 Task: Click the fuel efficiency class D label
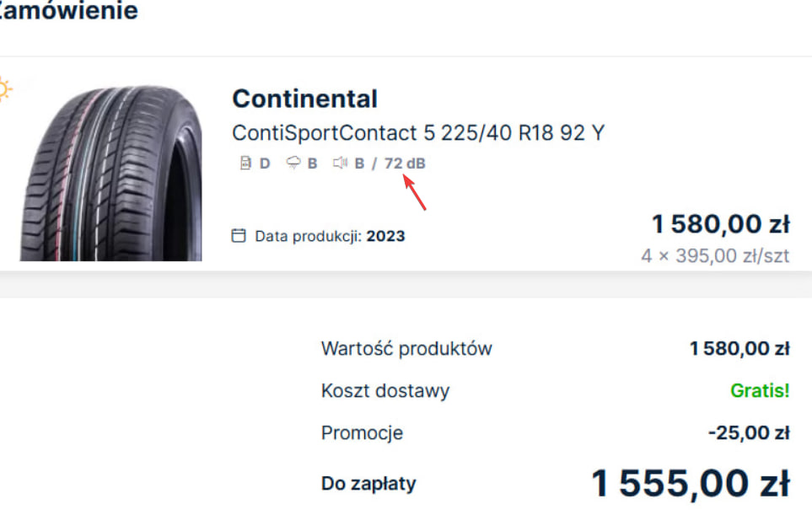265,164
